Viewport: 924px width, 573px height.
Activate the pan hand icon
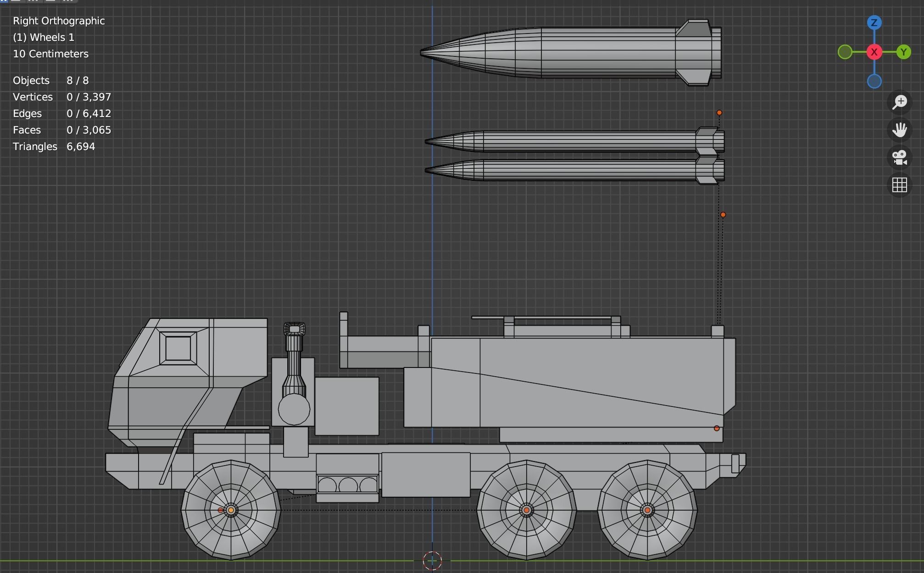[899, 130]
